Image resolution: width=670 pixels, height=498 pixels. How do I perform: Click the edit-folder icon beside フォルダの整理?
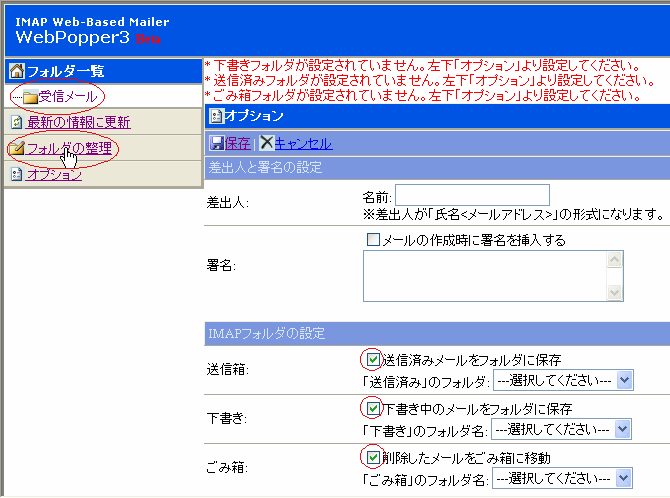click(16, 149)
